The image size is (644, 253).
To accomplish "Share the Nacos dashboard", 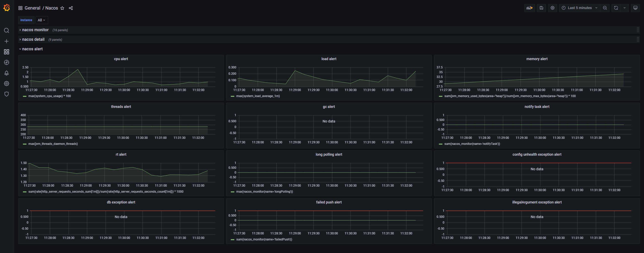I will [71, 8].
